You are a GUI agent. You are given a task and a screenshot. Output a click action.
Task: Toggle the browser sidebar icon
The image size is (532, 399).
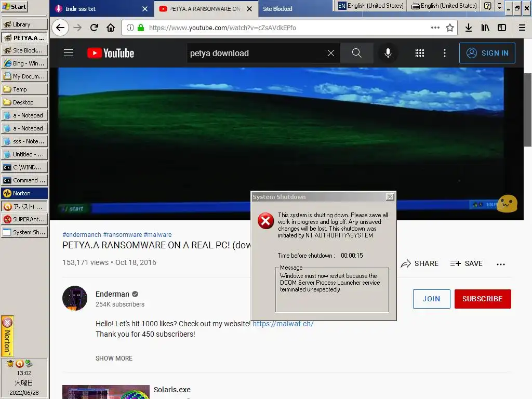[502, 28]
